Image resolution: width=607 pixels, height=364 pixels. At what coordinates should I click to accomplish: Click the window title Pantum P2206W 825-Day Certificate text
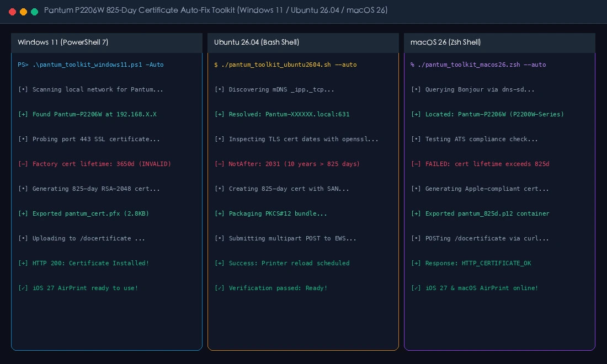click(216, 10)
